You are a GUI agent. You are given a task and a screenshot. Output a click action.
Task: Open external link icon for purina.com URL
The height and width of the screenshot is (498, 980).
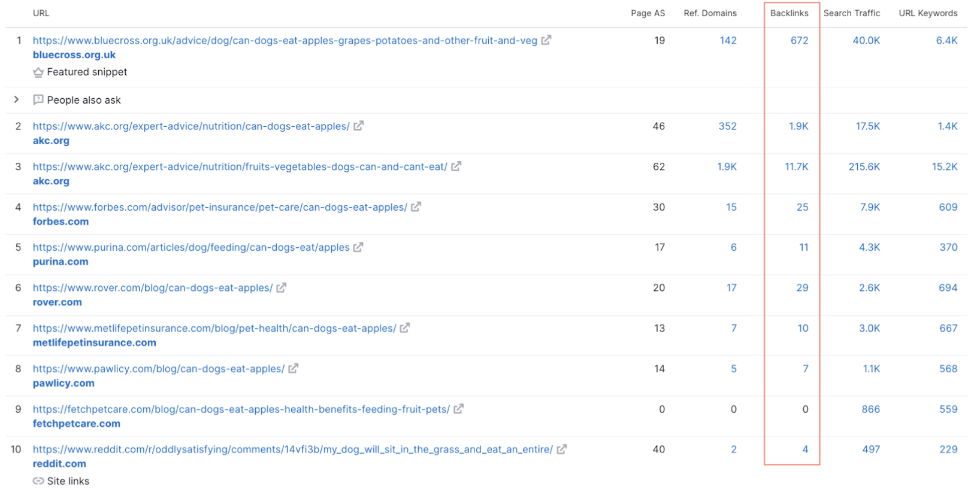pyautogui.click(x=358, y=247)
